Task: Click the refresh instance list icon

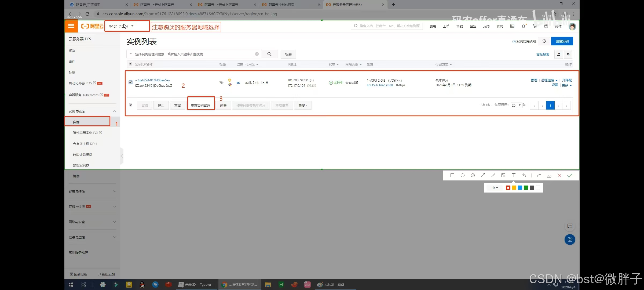Action: coord(544,41)
